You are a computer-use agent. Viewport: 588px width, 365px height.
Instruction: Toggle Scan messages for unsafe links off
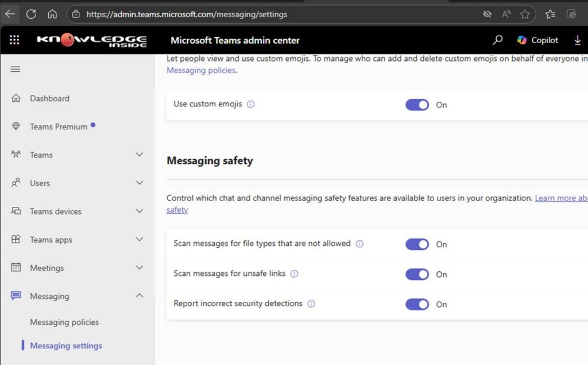point(417,274)
